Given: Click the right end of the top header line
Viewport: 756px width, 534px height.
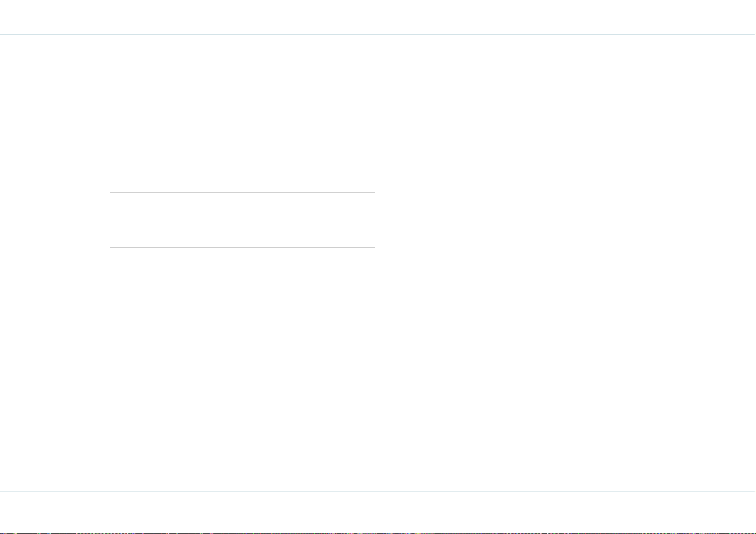Looking at the screenshot, I should click(753, 35).
